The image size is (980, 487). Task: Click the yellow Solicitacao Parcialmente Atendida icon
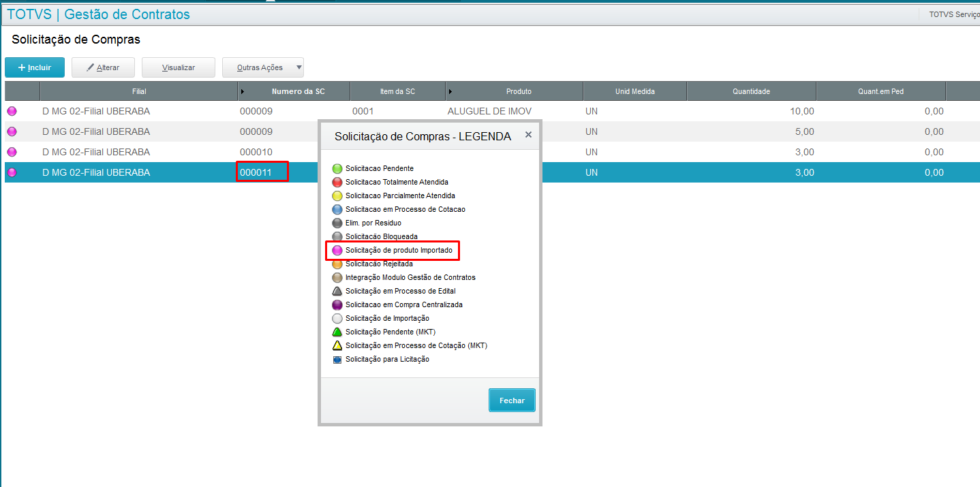click(x=337, y=195)
